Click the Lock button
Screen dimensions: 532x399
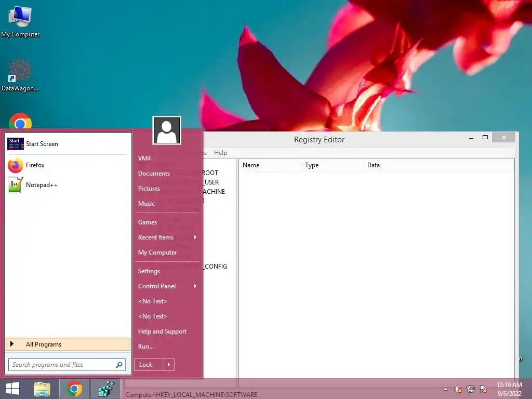tap(149, 365)
